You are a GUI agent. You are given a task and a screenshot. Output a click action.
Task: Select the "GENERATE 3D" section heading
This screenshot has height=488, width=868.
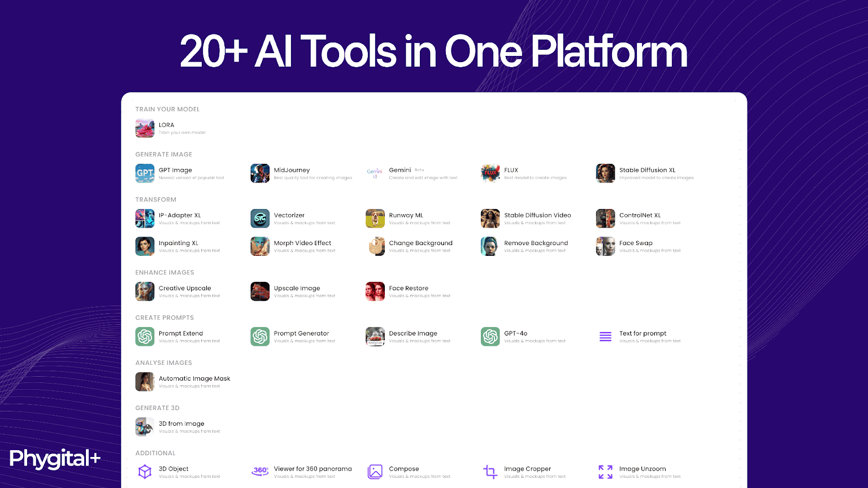(x=157, y=408)
